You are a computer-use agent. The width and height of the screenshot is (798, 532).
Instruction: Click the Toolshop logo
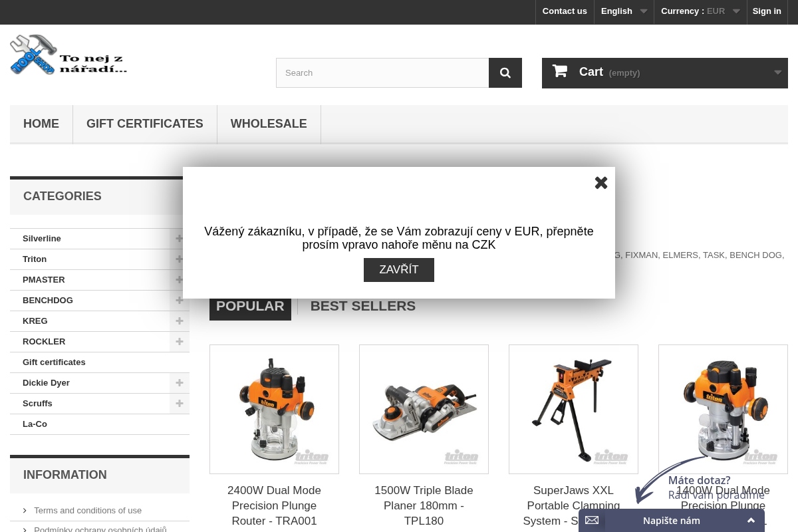click(x=68, y=55)
